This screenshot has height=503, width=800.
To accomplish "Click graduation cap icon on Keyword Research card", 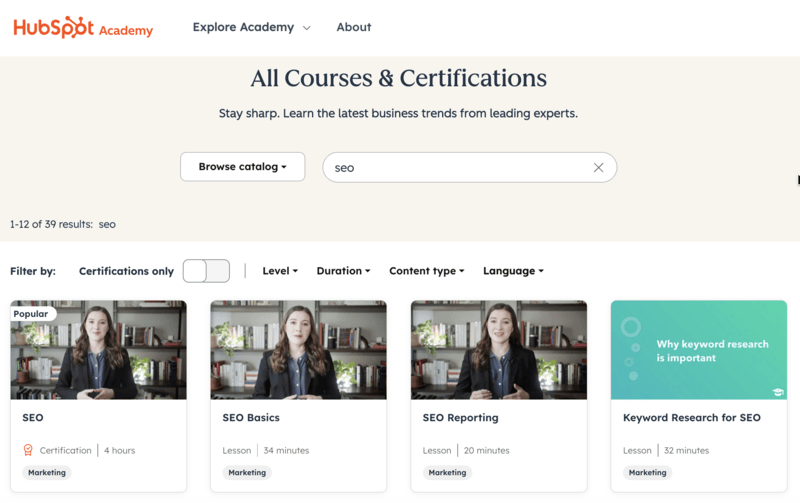I will click(x=777, y=391).
